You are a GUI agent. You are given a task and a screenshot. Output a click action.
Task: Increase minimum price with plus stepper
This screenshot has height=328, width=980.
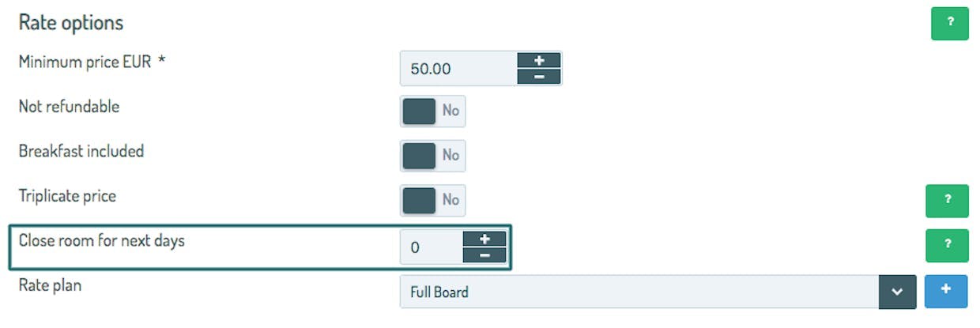(x=539, y=60)
